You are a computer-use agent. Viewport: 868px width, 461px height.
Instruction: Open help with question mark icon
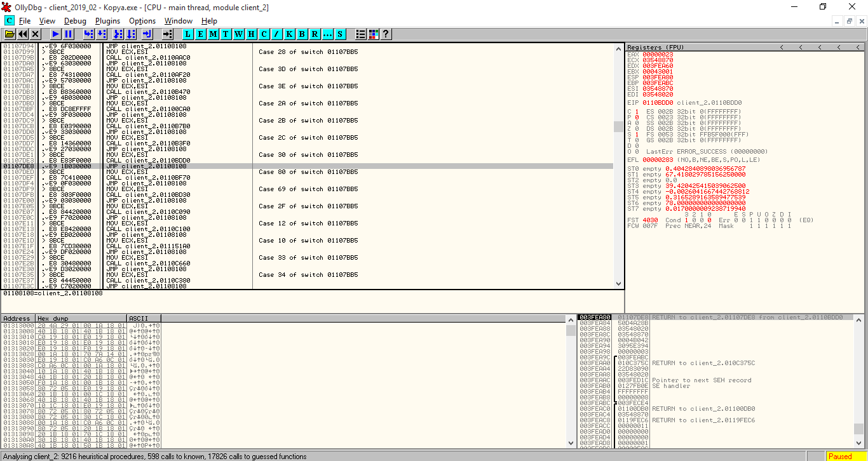click(386, 34)
